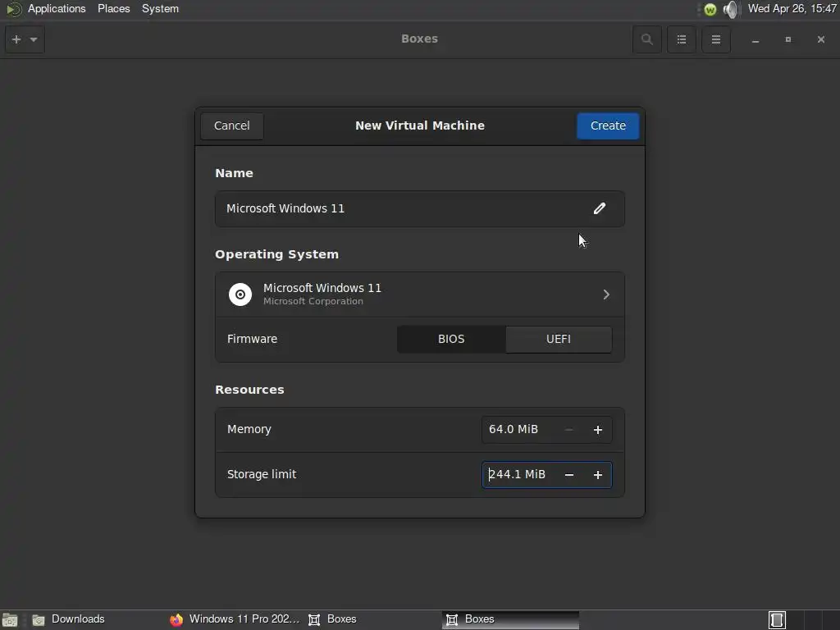The image size is (840, 630).
Task: Decrease Storage limit with minus button
Action: click(569, 475)
